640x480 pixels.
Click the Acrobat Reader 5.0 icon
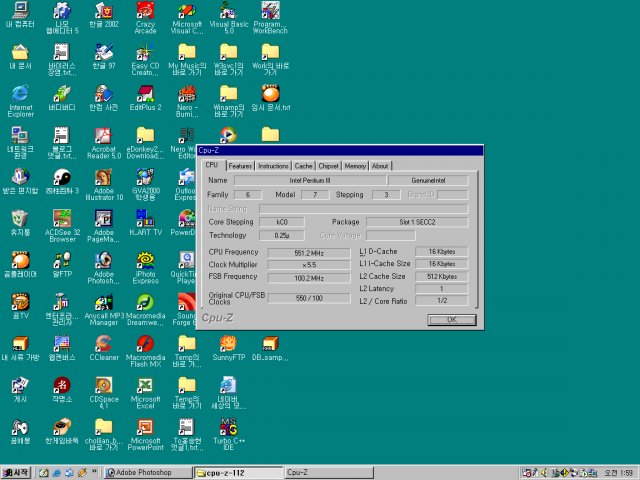[x=104, y=143]
